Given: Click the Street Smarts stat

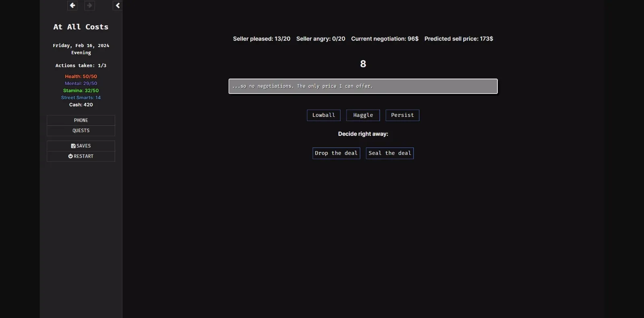Looking at the screenshot, I should point(81,98).
